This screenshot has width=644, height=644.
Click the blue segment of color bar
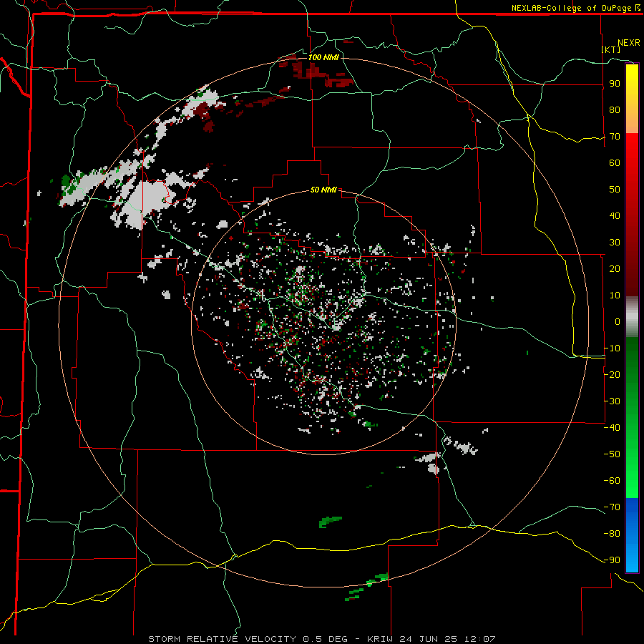(x=632, y=535)
